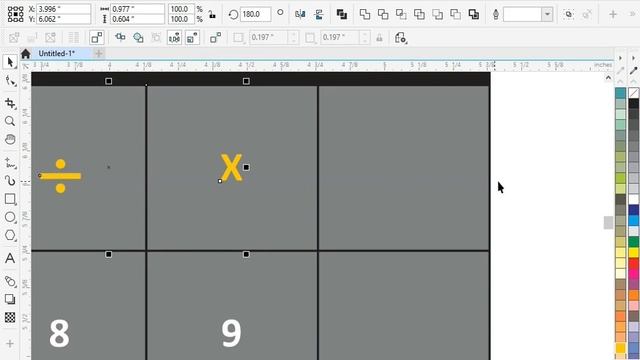Click the Intersect shaping icon
Image resolution: width=640 pixels, height=360 pixels.
pos(401,14)
